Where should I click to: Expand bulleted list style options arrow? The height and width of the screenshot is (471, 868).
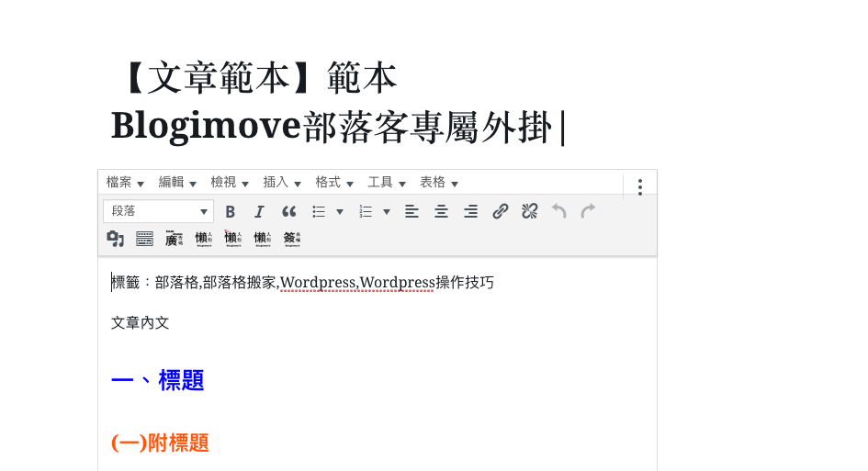pos(340,211)
